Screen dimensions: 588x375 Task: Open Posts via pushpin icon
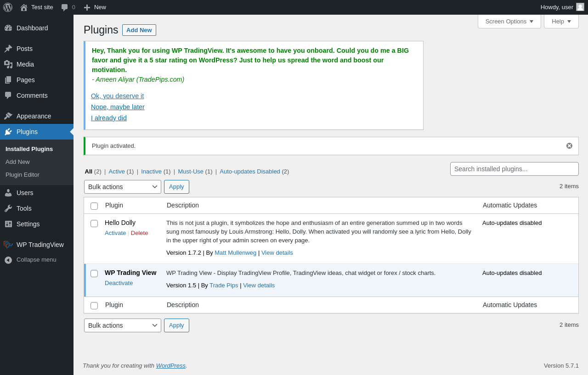tap(8, 49)
